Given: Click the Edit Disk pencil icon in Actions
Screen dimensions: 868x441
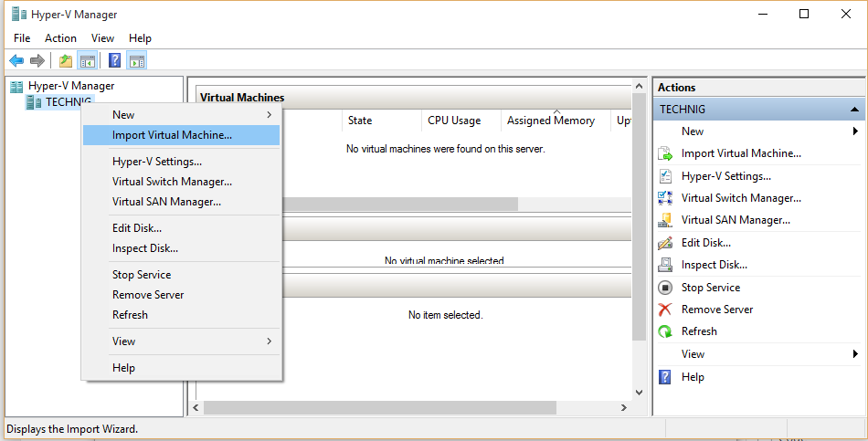Looking at the screenshot, I should point(665,242).
